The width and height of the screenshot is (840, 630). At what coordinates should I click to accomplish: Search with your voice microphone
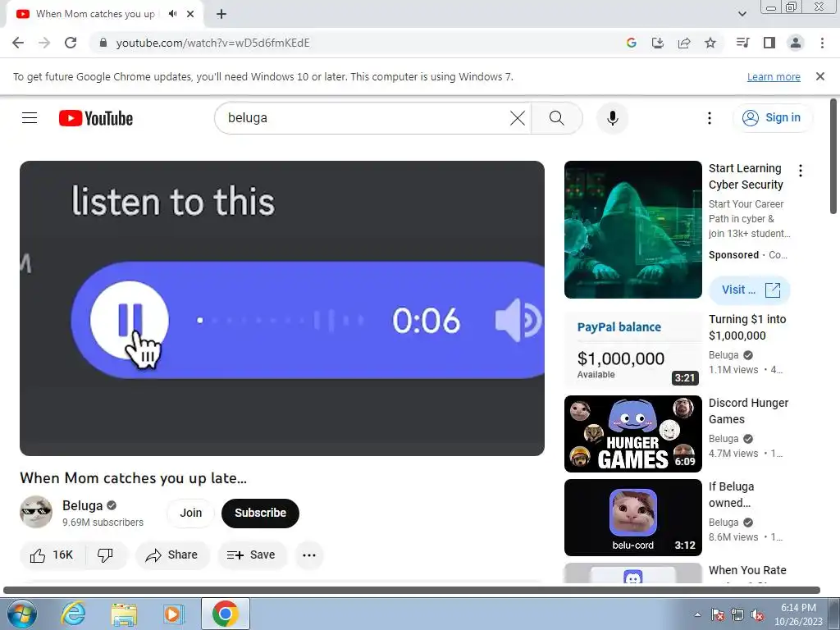click(612, 118)
